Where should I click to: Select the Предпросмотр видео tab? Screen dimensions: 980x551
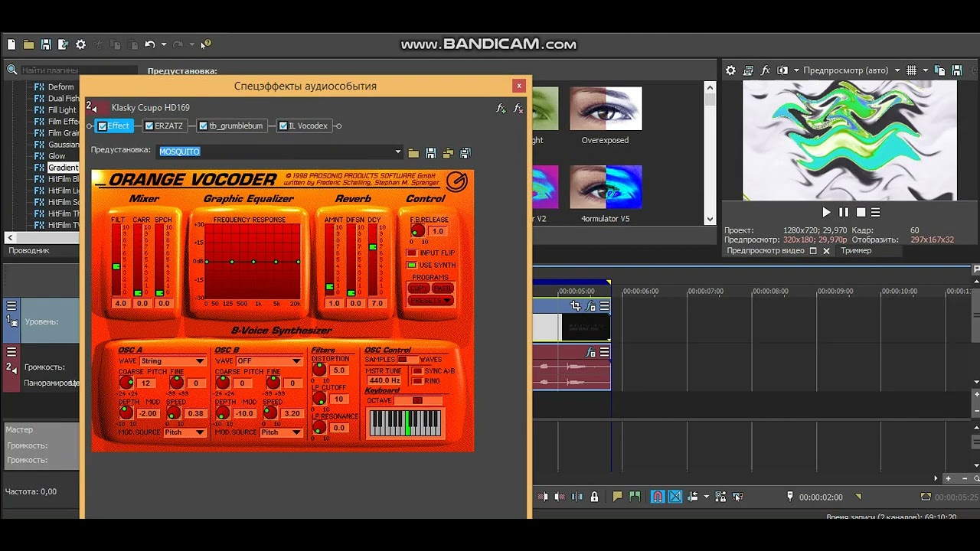click(x=766, y=250)
